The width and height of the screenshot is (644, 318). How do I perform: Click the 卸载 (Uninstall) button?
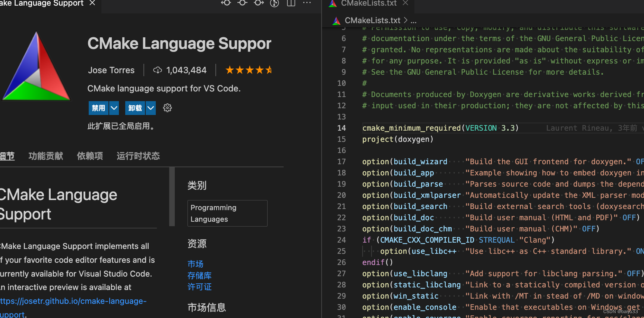coord(135,108)
